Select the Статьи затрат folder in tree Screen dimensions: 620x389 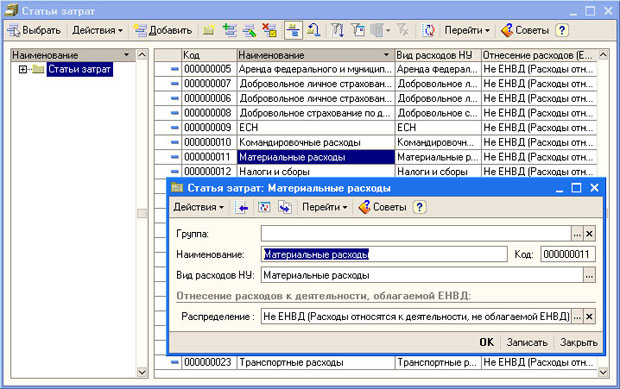[x=79, y=69]
